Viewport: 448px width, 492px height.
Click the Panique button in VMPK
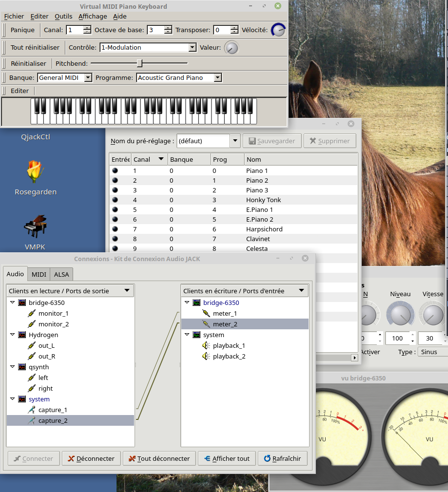tap(22, 30)
